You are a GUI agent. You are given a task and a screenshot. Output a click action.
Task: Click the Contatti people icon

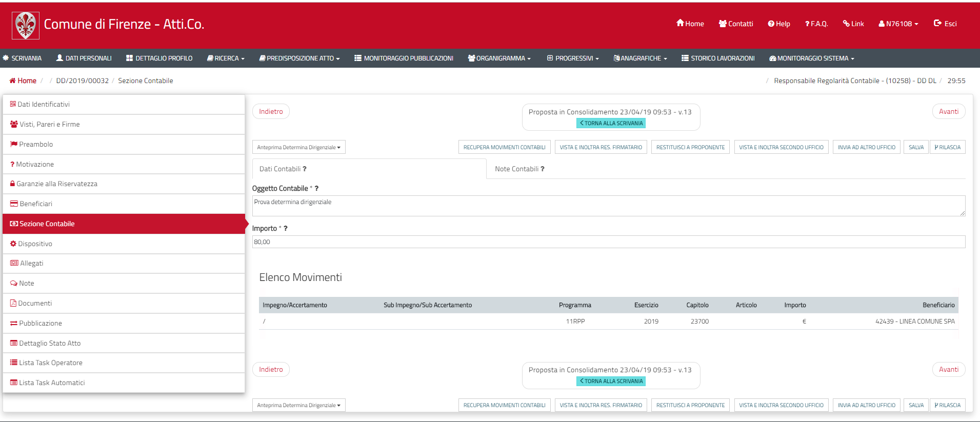723,24
